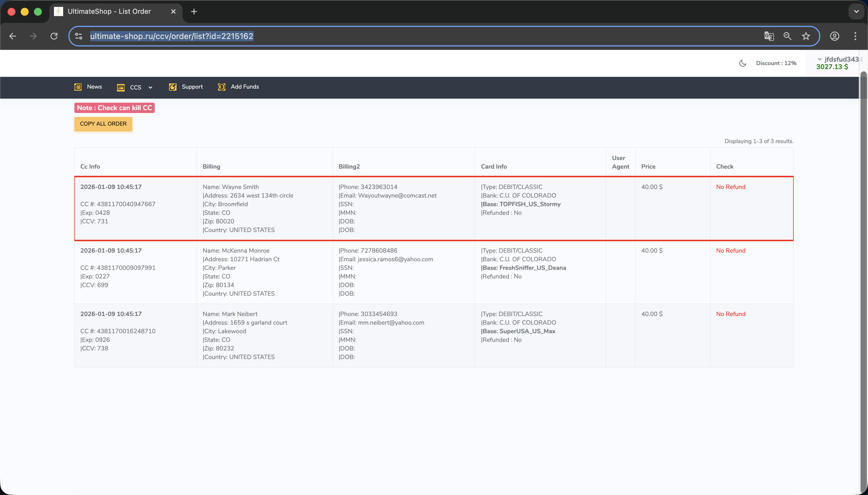This screenshot has width=868, height=495.
Task: Open a new browser tab with plus button
Action: coord(194,11)
